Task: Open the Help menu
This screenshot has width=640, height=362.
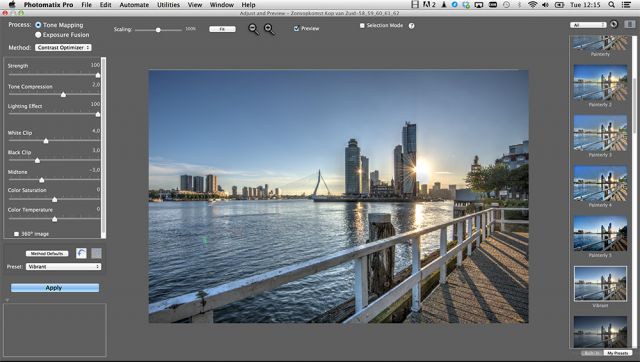Action: (248, 4)
